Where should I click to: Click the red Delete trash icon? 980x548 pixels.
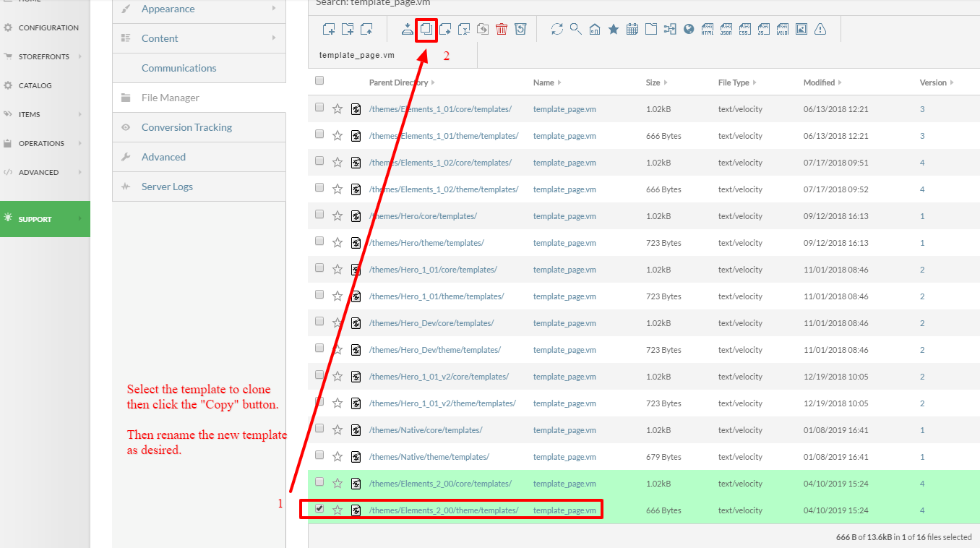point(502,29)
